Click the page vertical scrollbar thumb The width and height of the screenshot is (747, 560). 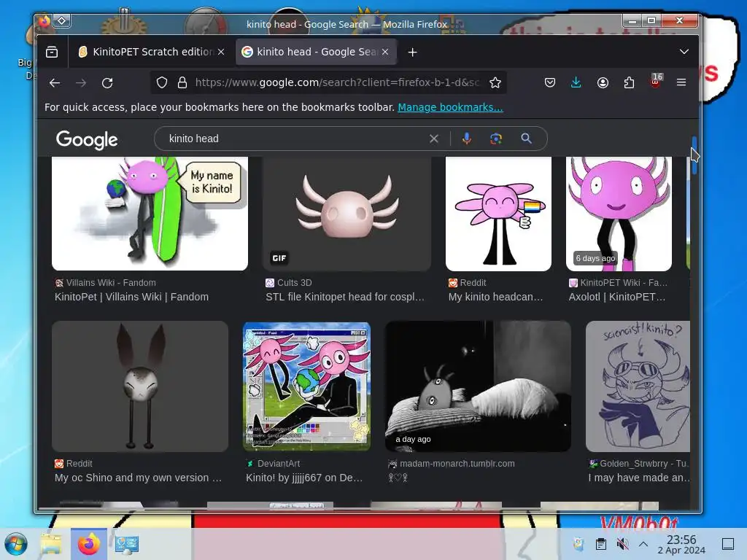(x=695, y=155)
